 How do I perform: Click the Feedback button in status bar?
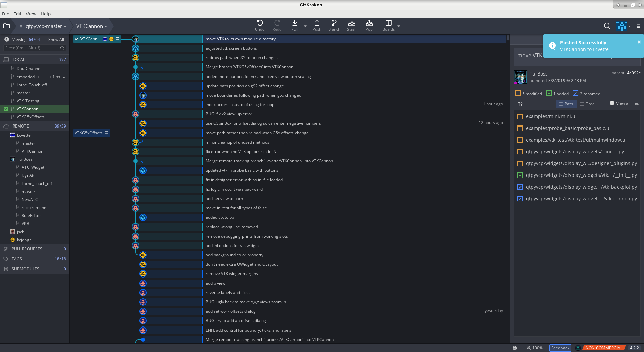pos(560,348)
